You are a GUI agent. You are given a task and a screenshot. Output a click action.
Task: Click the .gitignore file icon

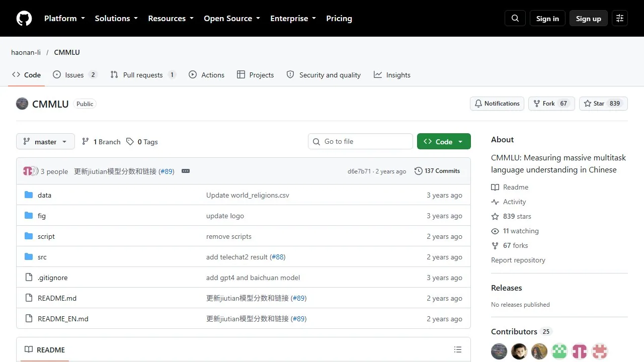pyautogui.click(x=29, y=278)
